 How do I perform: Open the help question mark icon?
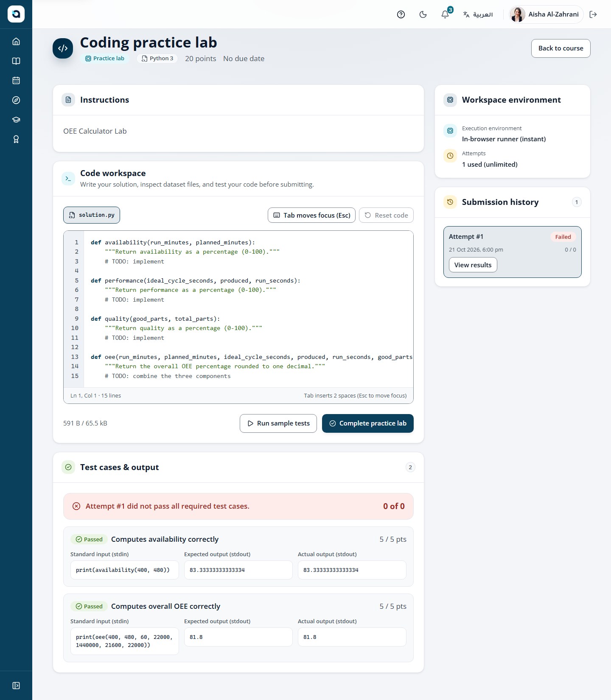(x=401, y=14)
